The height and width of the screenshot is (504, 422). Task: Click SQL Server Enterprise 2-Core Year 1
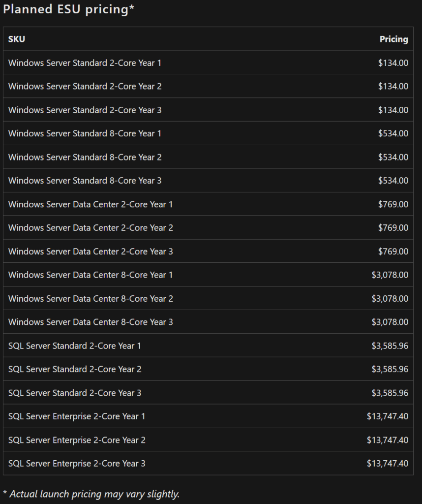click(x=77, y=416)
